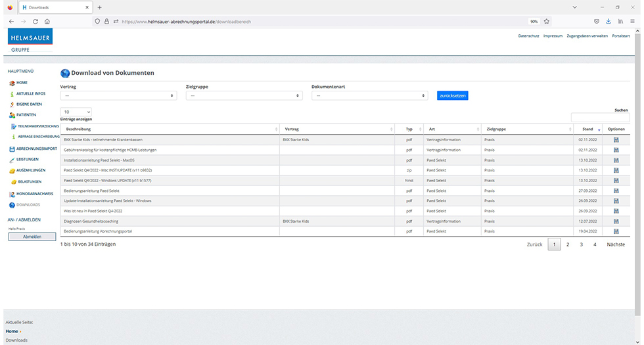Download Installationsanleitung Paed Selekt MacOS
This screenshot has width=644, height=345.
[x=616, y=160]
